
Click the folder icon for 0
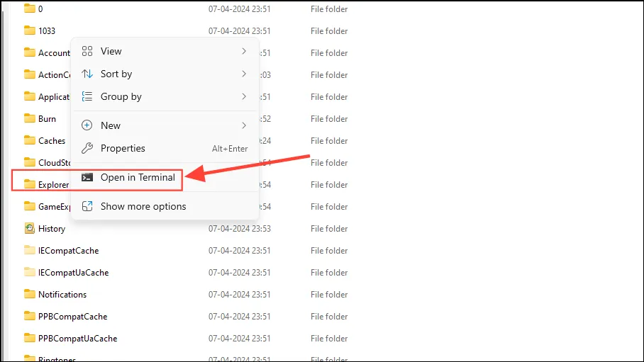[30, 9]
